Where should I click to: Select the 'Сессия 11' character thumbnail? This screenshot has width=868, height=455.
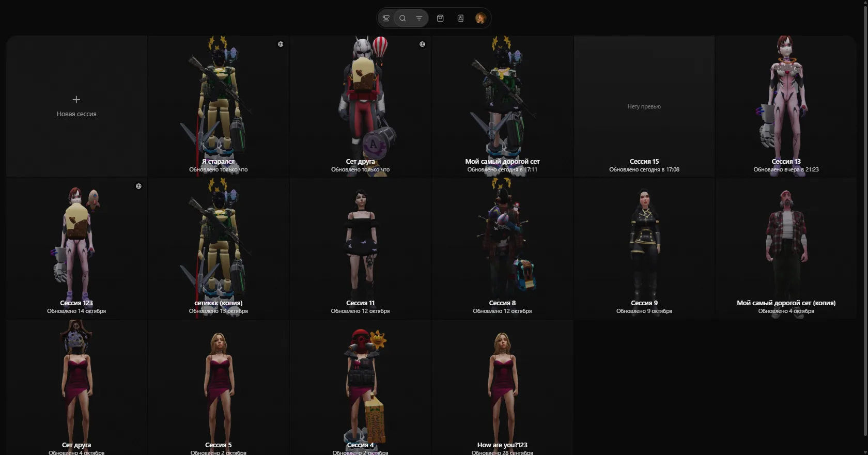[360, 243]
